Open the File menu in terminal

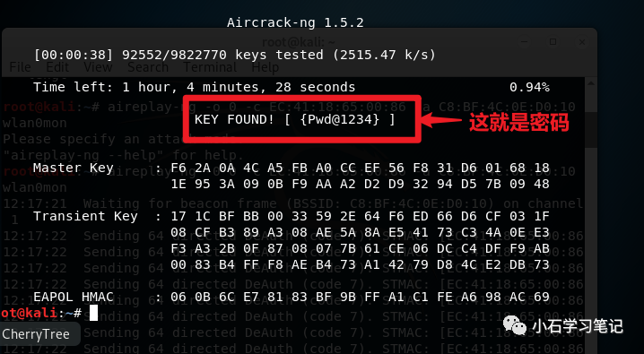[20, 67]
